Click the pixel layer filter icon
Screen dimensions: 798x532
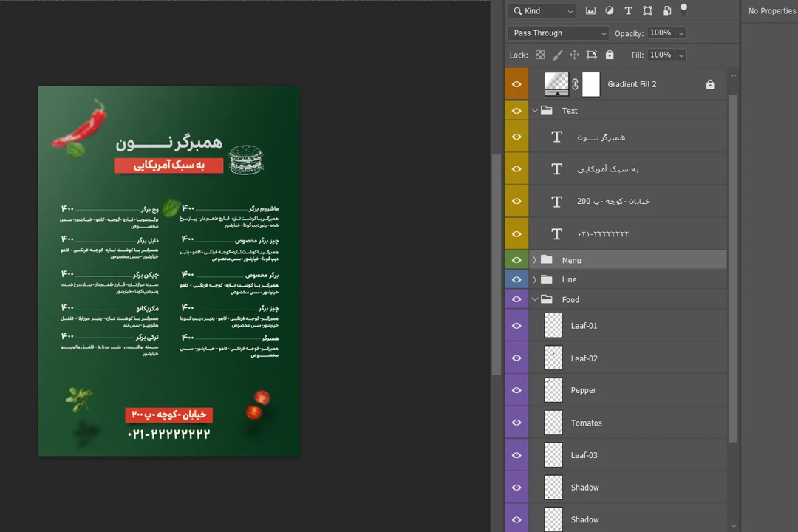[x=590, y=11]
